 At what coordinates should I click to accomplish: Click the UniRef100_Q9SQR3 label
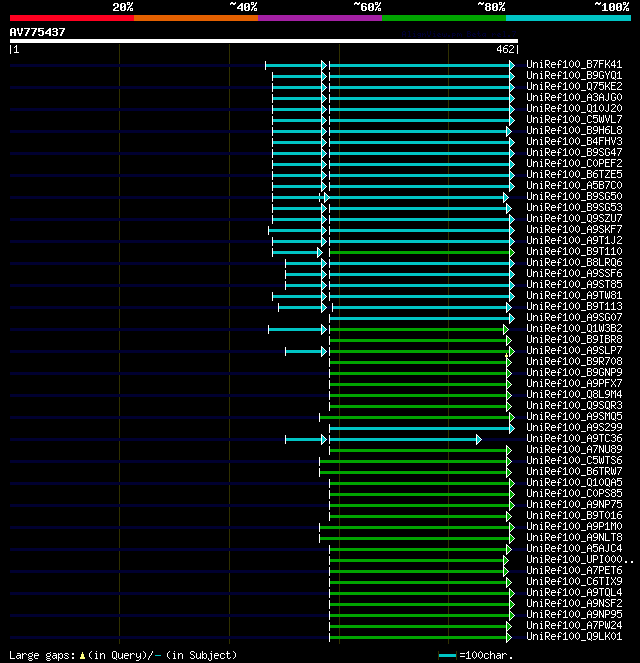(x=574, y=405)
